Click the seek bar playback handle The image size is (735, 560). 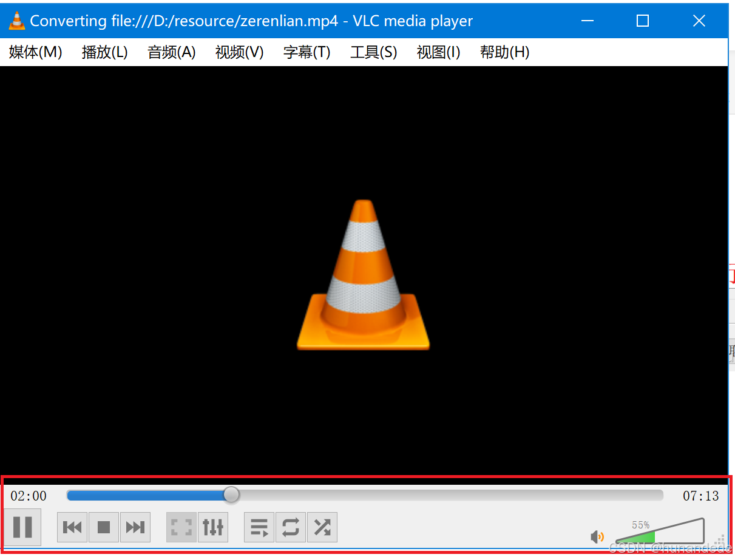(231, 495)
